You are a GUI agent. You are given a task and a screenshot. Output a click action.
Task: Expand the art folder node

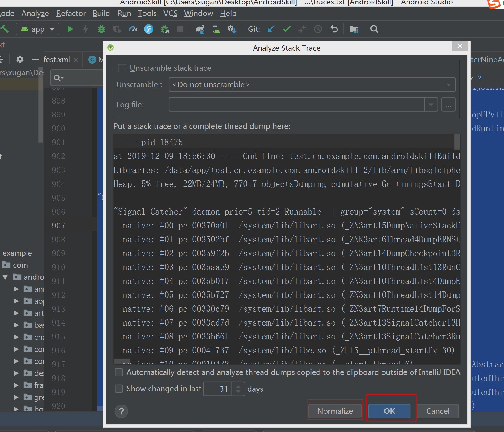point(16,313)
